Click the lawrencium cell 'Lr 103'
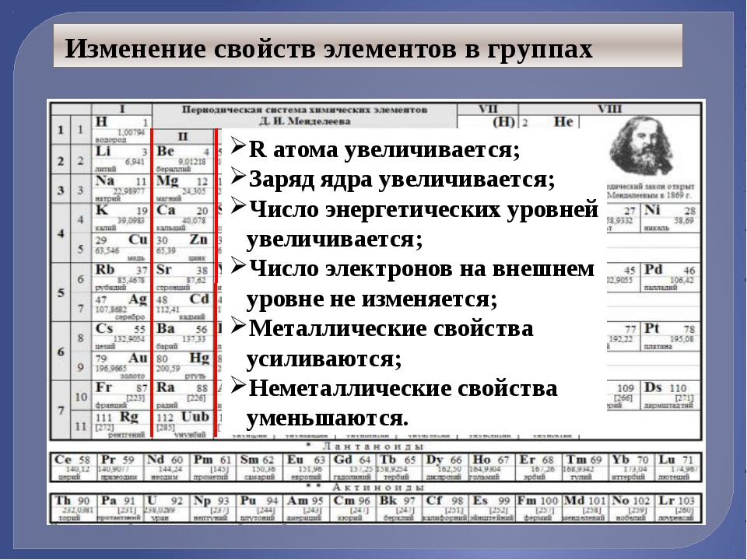The width and height of the screenshot is (747, 560). coord(679,508)
